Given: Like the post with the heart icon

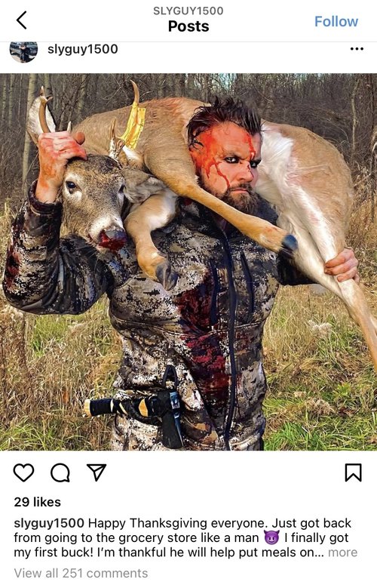Looking at the screenshot, I should tap(23, 473).
